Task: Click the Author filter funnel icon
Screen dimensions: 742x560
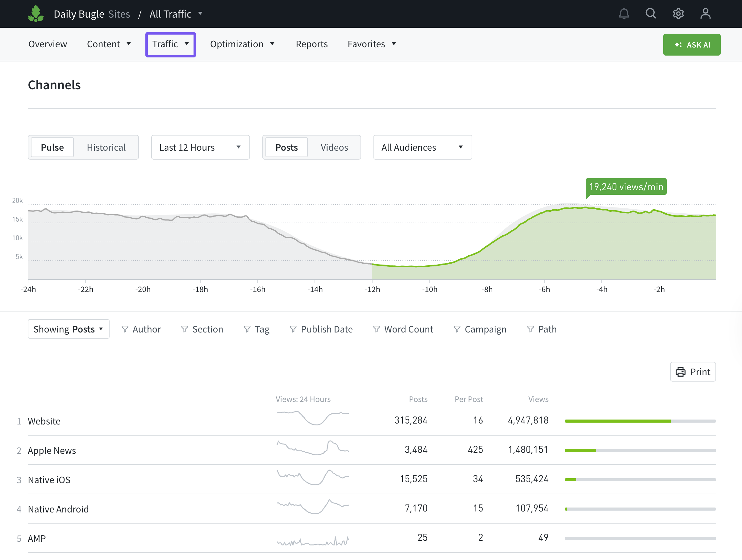Action: (125, 329)
